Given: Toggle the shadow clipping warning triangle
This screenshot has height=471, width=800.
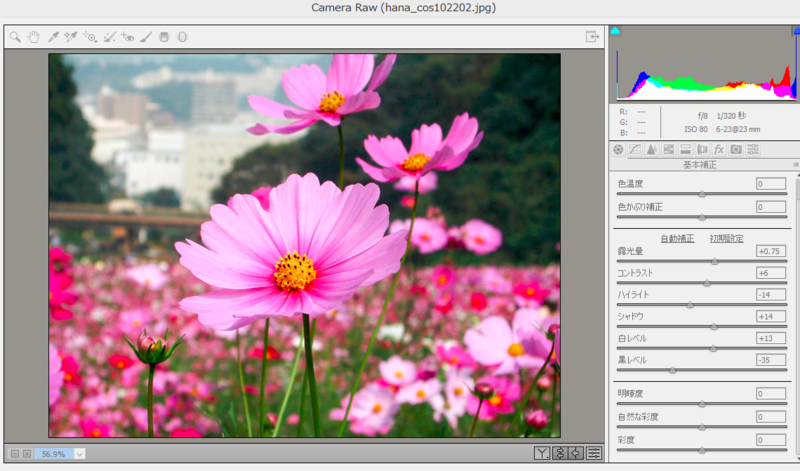Looking at the screenshot, I should pyautogui.click(x=615, y=31).
